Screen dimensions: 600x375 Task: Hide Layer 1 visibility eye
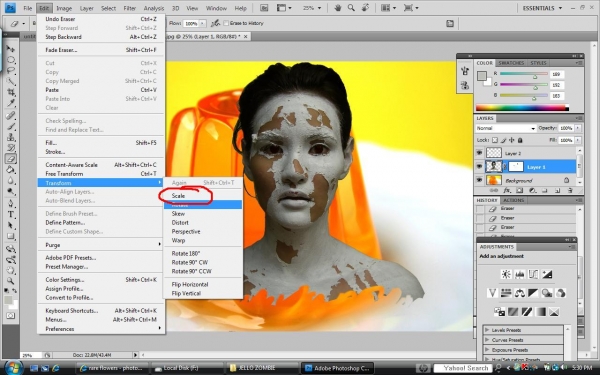[479, 166]
